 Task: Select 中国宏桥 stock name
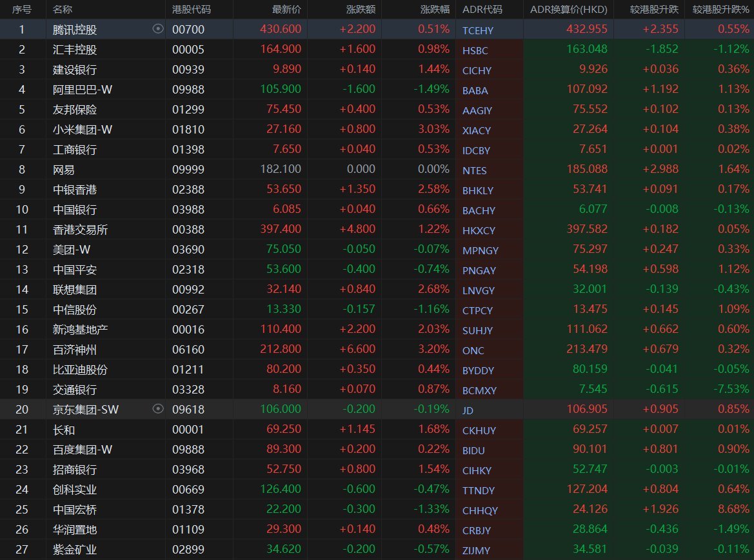(x=75, y=509)
